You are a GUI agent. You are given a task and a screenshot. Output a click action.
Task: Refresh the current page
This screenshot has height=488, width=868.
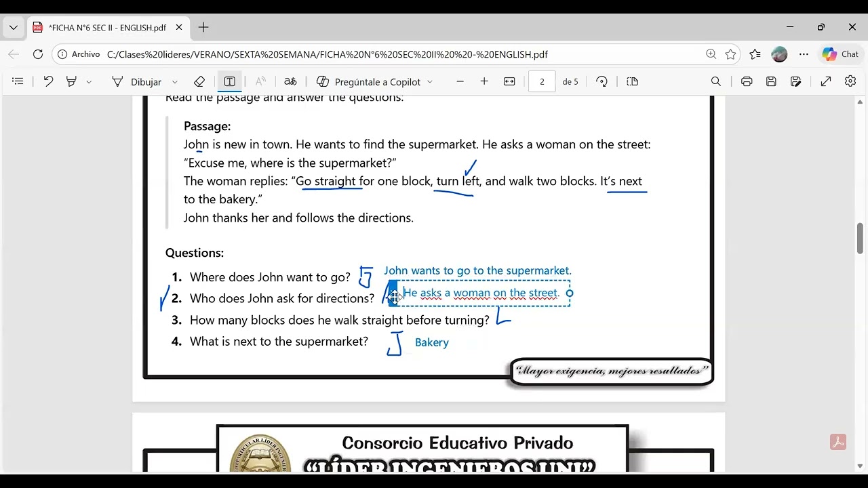click(38, 54)
